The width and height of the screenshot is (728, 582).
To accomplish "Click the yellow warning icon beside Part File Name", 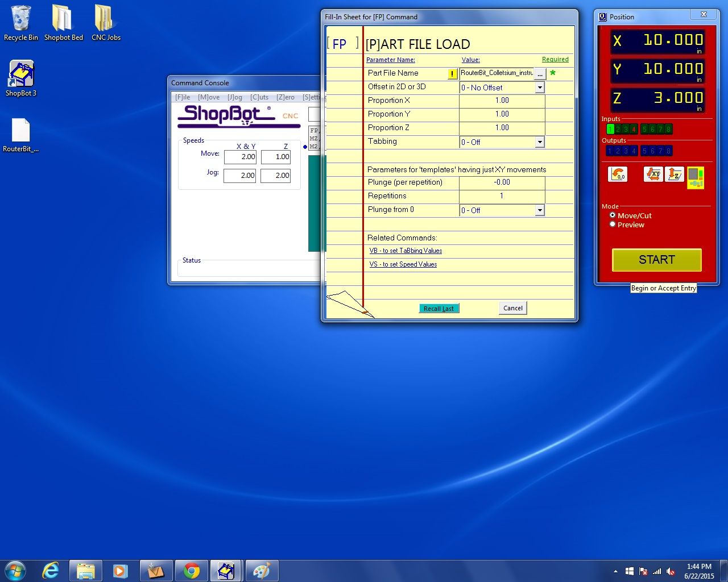I will tap(452, 74).
